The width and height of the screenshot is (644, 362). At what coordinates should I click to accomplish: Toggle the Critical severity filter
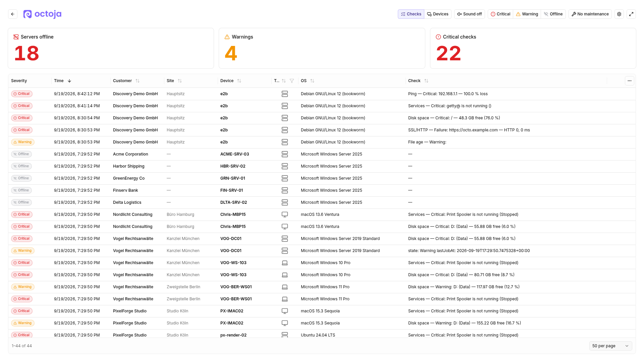[500, 14]
